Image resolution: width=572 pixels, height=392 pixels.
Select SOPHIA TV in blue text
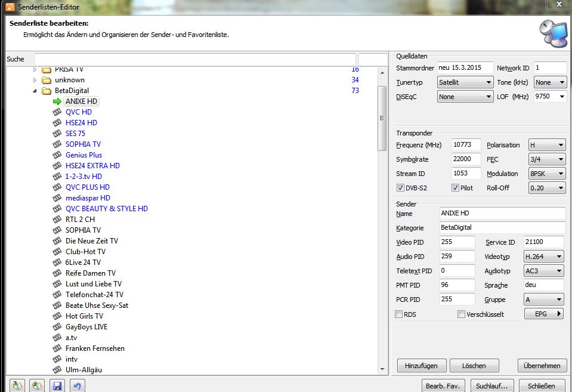point(83,144)
